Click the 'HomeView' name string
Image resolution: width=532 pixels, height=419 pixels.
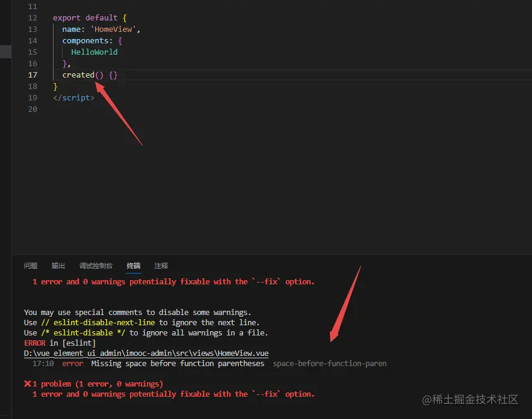[114, 29]
